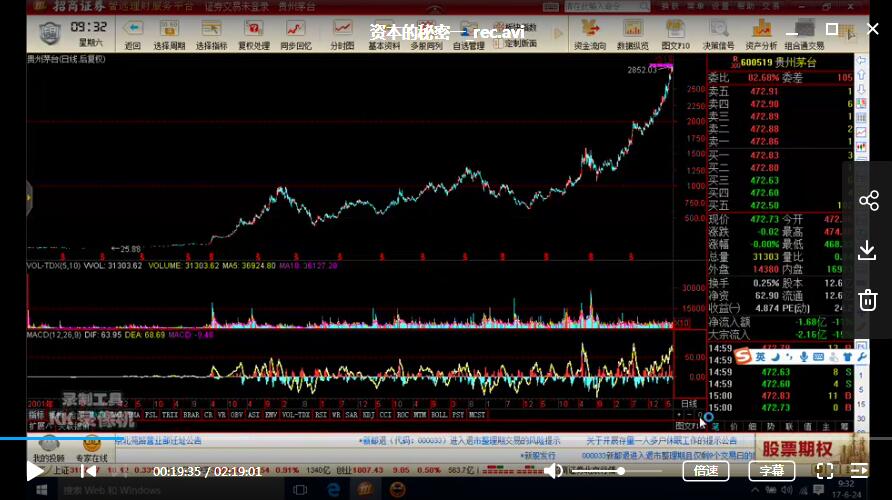Open the Sogou soft keyboard icon
The height and width of the screenshot is (500, 892).
pos(818,357)
